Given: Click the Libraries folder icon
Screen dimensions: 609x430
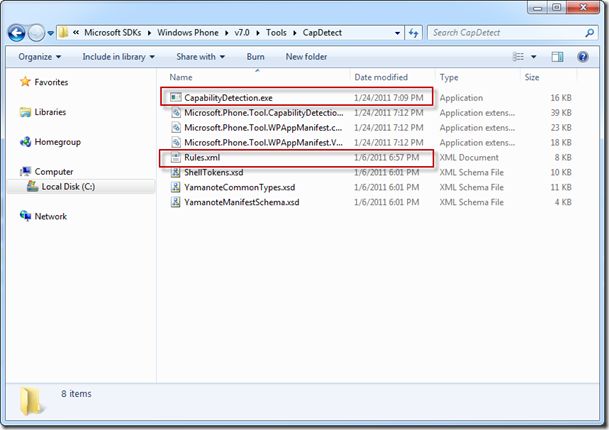Looking at the screenshot, I should [x=25, y=112].
